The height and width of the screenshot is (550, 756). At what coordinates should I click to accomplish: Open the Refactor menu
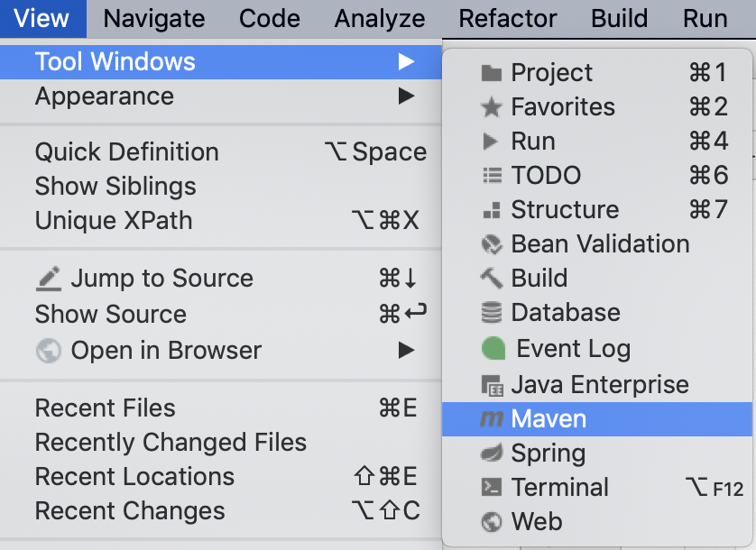[x=508, y=18]
